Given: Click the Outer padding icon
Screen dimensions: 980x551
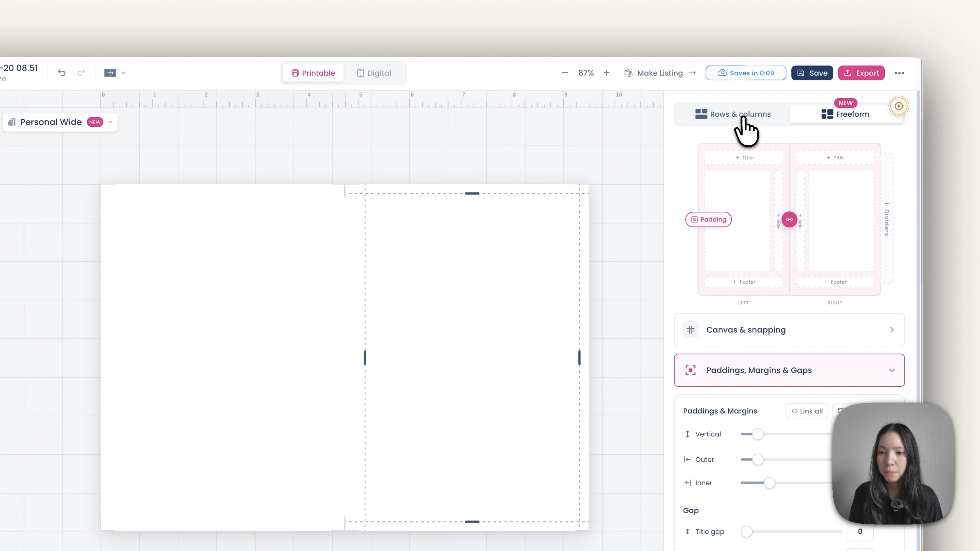Looking at the screenshot, I should [687, 460].
